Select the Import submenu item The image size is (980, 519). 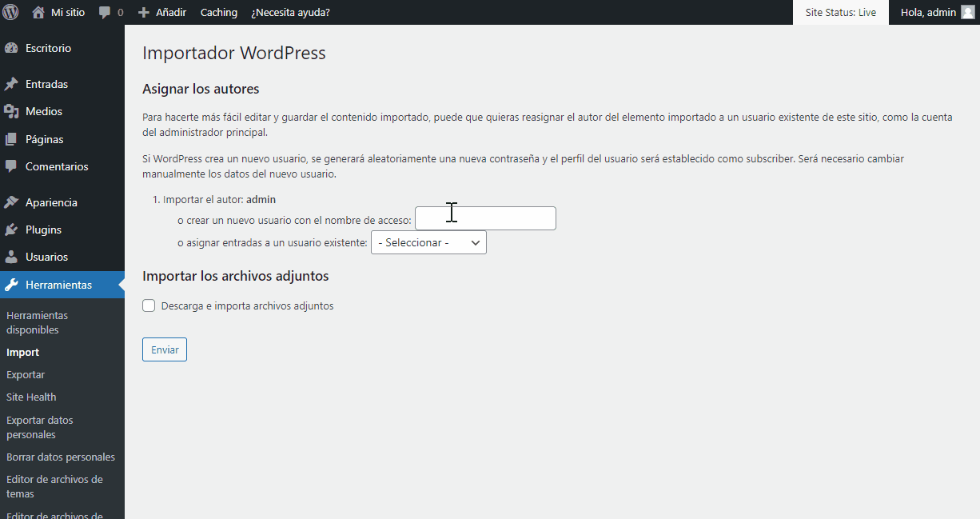coord(22,352)
